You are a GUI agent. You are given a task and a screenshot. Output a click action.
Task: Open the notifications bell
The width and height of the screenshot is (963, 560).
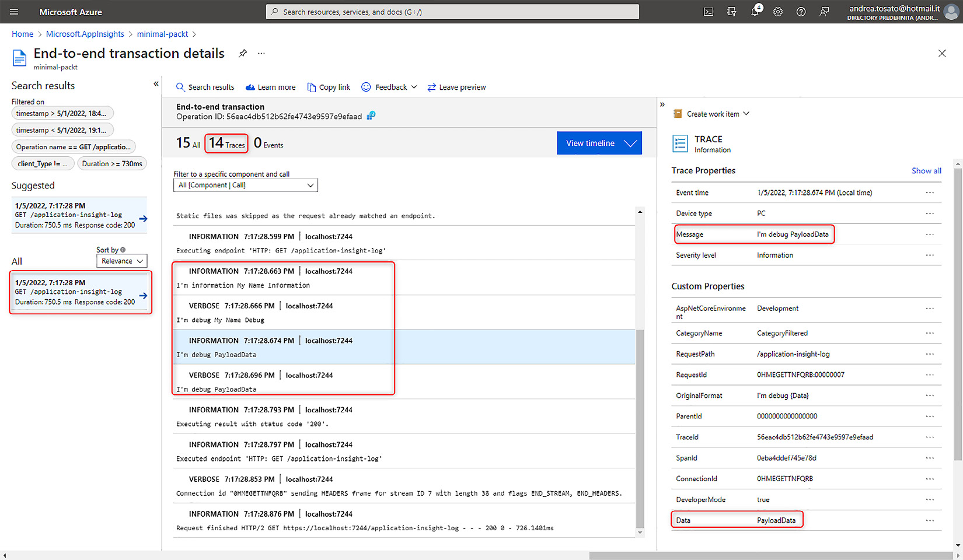[x=755, y=12]
